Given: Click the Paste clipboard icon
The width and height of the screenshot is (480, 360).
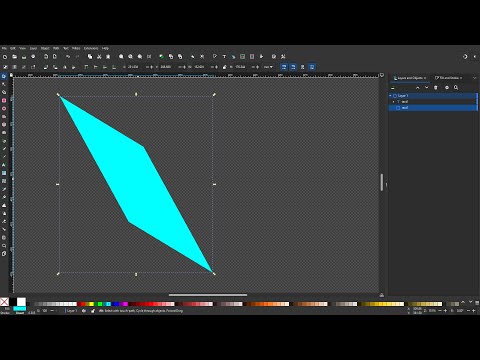Looking at the screenshot, I should (108, 57).
